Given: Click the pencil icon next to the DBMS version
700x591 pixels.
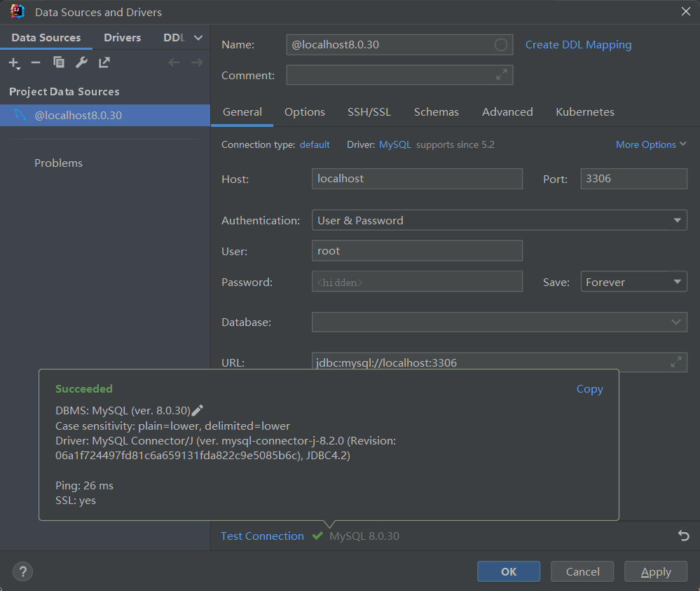Looking at the screenshot, I should pos(198,410).
